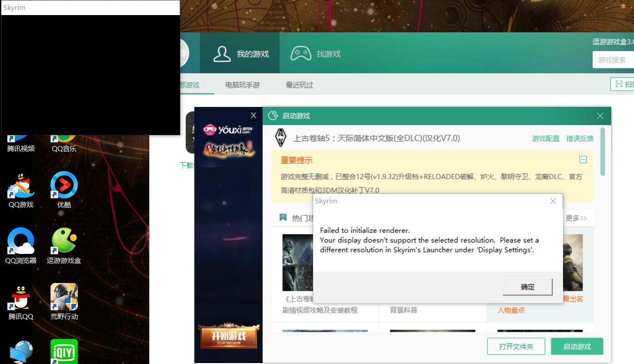Switch to 我的游戏 tab
634x364 pixels.
[x=240, y=54]
